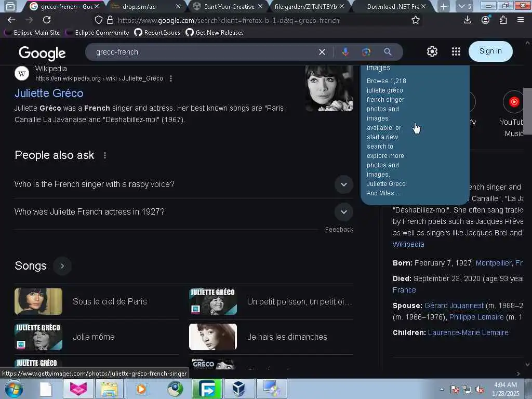This screenshot has height=399, width=532.
Task: Expand the Songs section arrow
Action: [62, 266]
